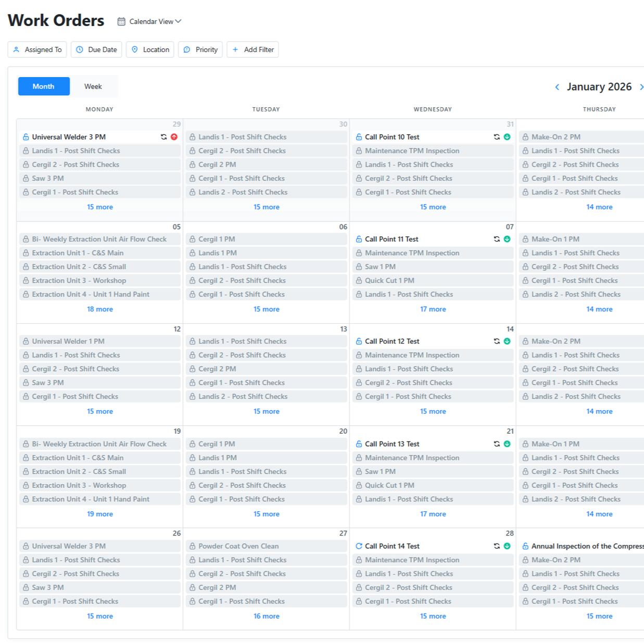Screen dimensions: 644x644
Task: Click the clock icon in the Due Date filter
Action: coord(79,49)
